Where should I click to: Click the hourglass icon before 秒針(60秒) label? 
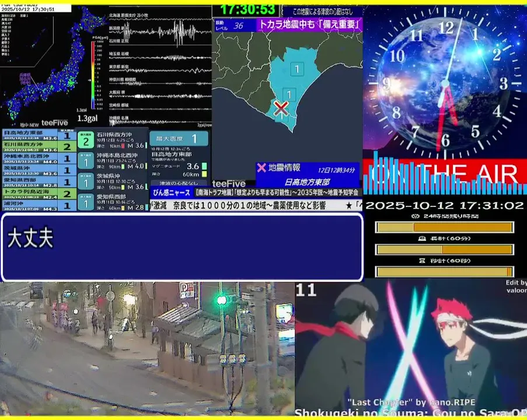tap(422, 261)
